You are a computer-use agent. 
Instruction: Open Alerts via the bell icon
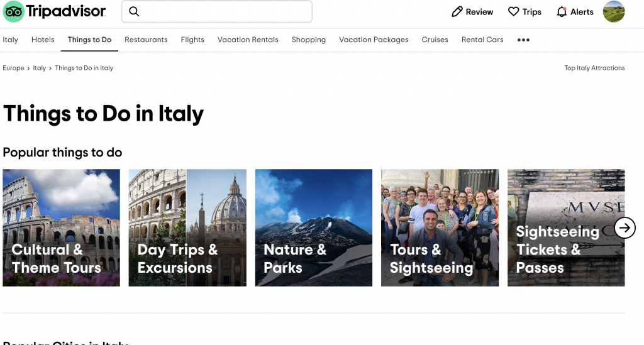tap(562, 12)
